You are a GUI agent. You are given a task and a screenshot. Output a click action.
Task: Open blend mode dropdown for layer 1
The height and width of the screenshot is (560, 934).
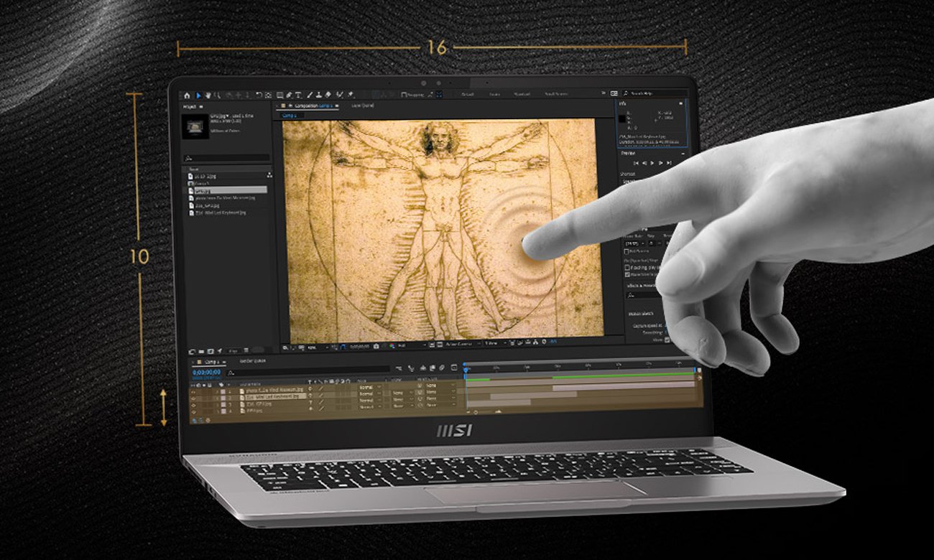pos(371,387)
